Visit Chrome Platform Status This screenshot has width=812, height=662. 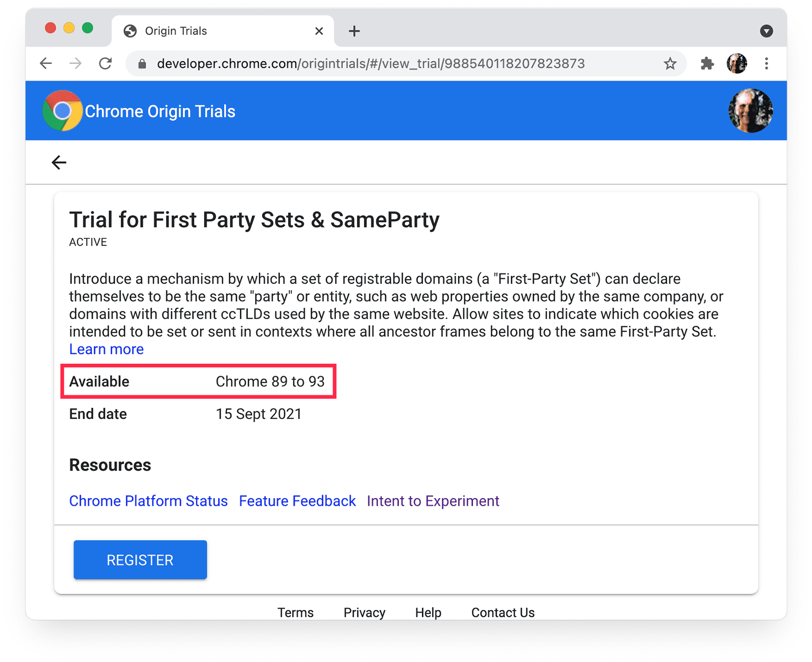pos(148,501)
